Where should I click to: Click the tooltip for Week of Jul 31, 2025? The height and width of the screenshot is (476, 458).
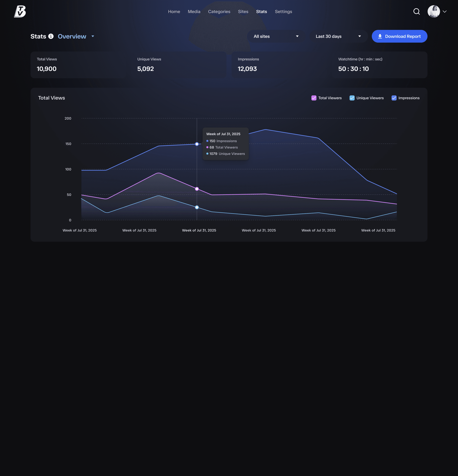click(x=226, y=143)
